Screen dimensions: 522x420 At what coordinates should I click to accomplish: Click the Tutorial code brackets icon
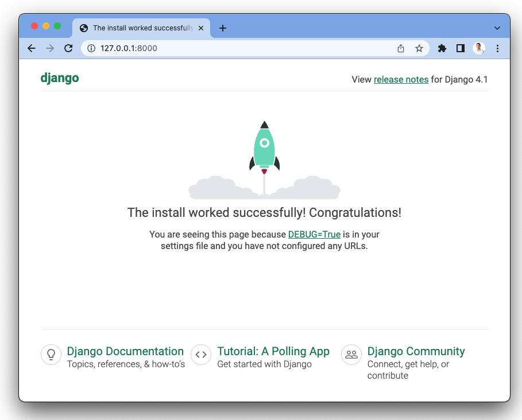click(x=201, y=355)
